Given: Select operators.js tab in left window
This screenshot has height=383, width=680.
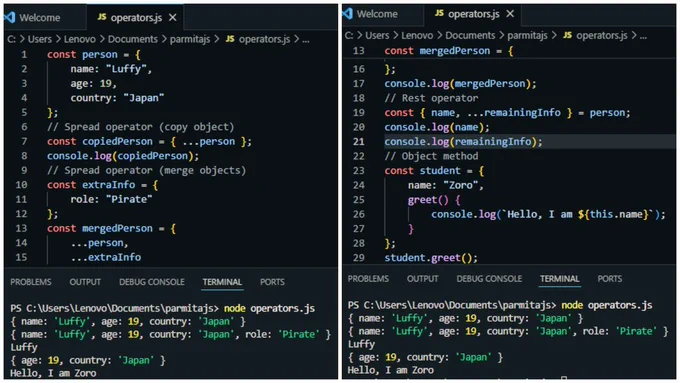Looking at the screenshot, I should 136,18.
